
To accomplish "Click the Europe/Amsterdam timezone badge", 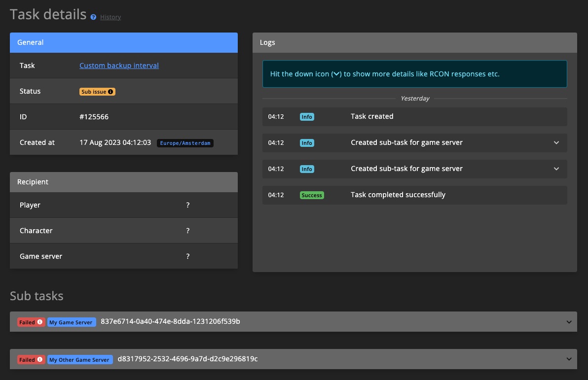I will pyautogui.click(x=185, y=143).
